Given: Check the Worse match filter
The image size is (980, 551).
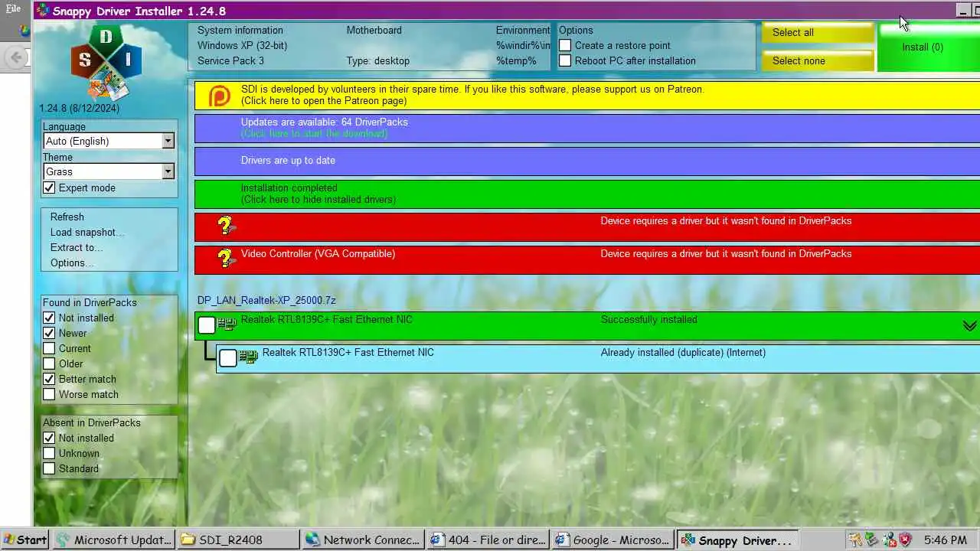Looking at the screenshot, I should point(49,394).
